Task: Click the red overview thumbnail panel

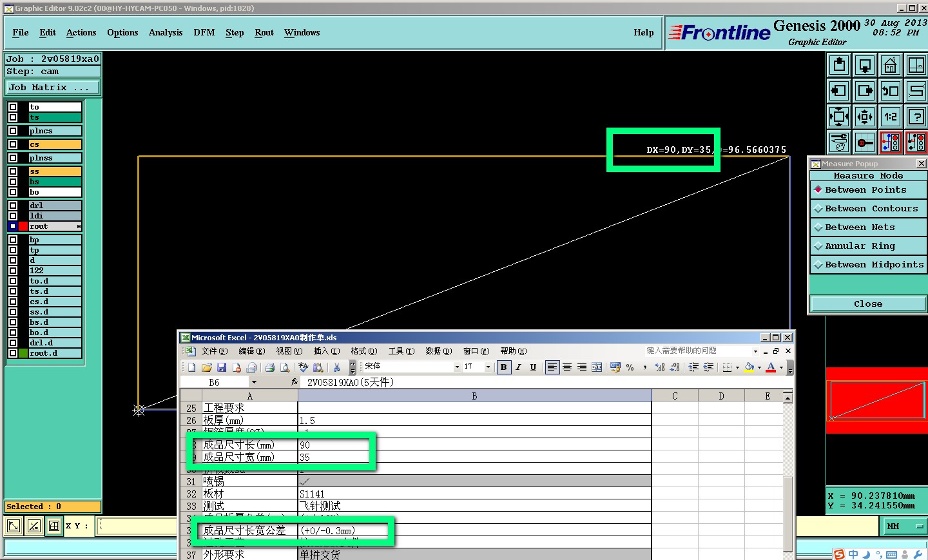Action: (x=877, y=400)
